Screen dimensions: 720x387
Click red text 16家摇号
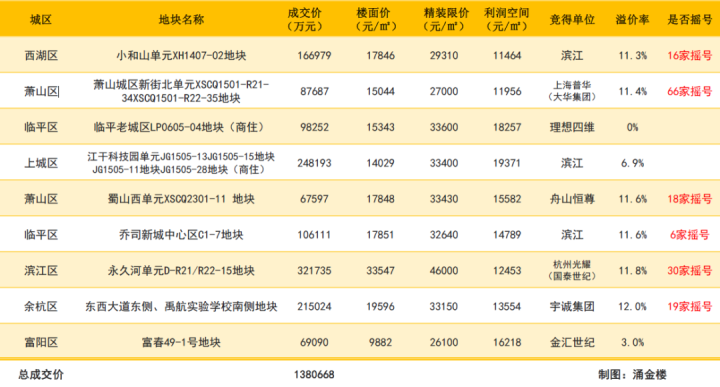pos(690,56)
